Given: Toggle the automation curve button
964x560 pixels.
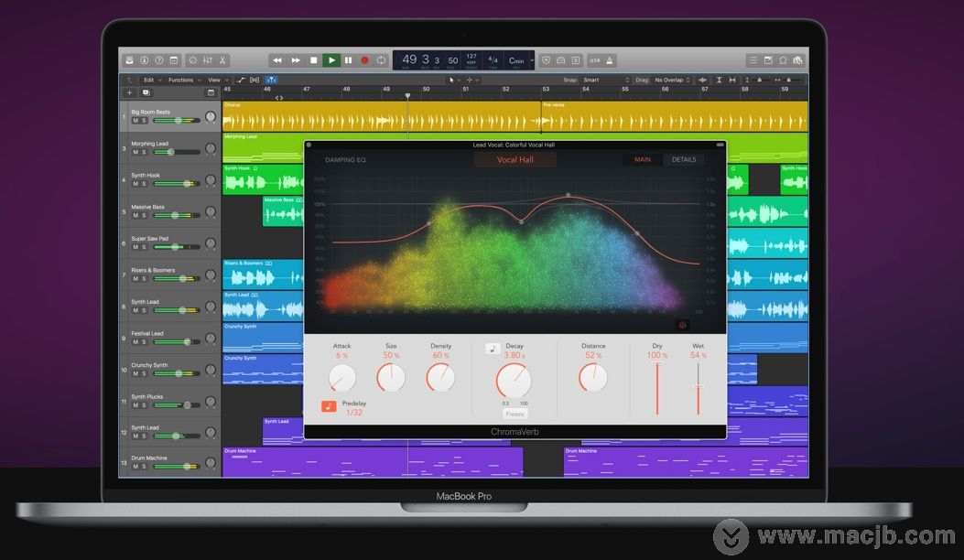Looking at the screenshot, I should 241,80.
